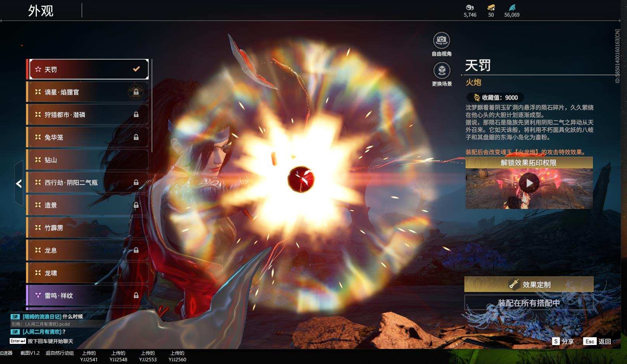Click the 火炮 weapon type label

point(473,82)
